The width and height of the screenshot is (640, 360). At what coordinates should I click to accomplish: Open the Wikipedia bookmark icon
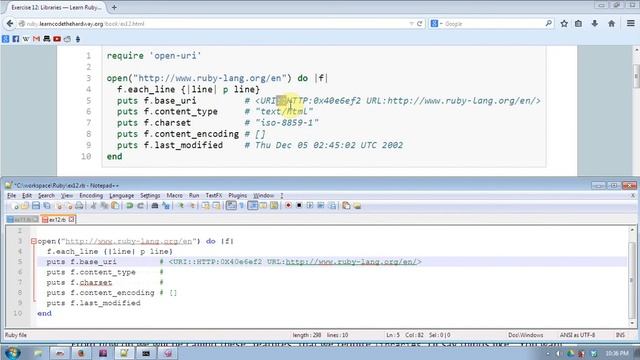coord(26,39)
